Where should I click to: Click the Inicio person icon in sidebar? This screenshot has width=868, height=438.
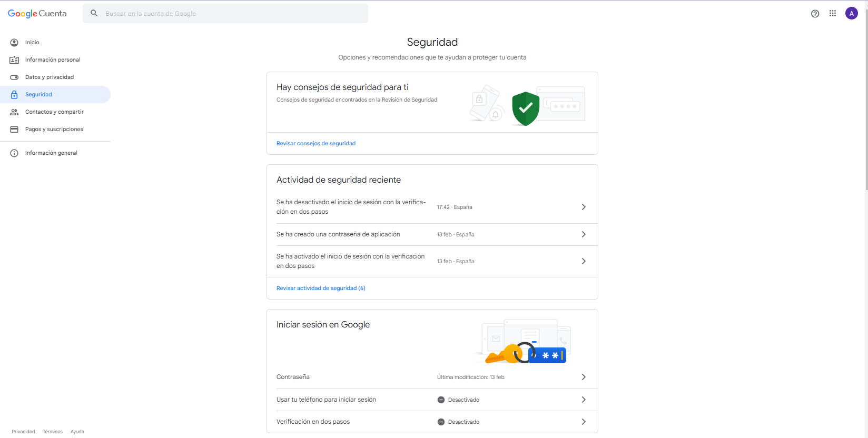click(14, 43)
